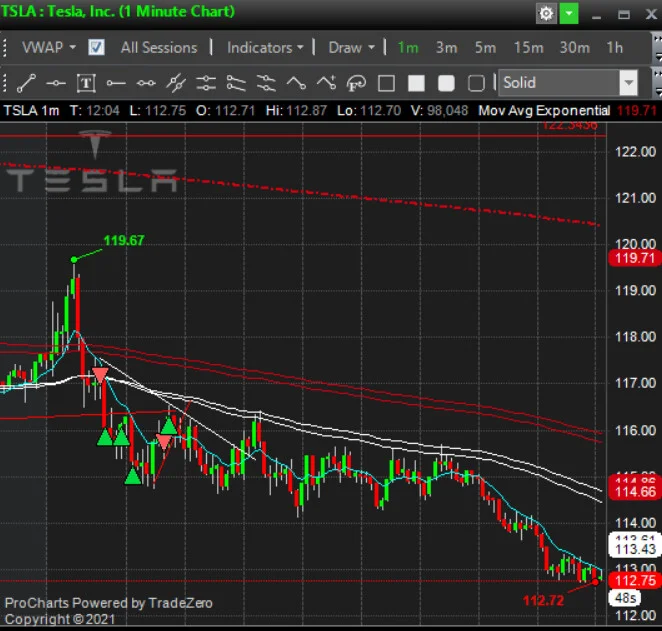662x631 pixels.
Task: Switch to the 30m timeframe
Action: (574, 48)
